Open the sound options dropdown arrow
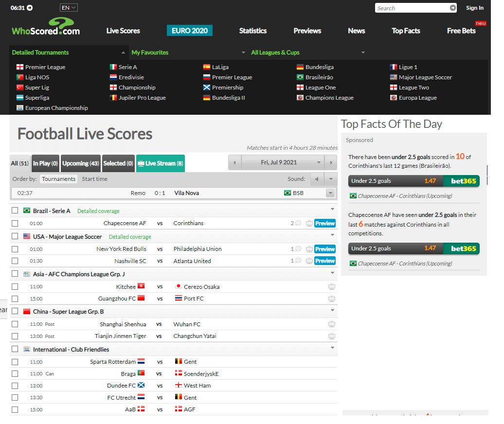The height and width of the screenshot is (424, 504). [331, 179]
